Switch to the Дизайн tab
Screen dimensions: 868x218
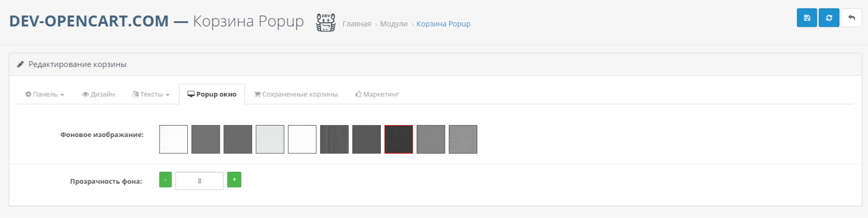99,94
